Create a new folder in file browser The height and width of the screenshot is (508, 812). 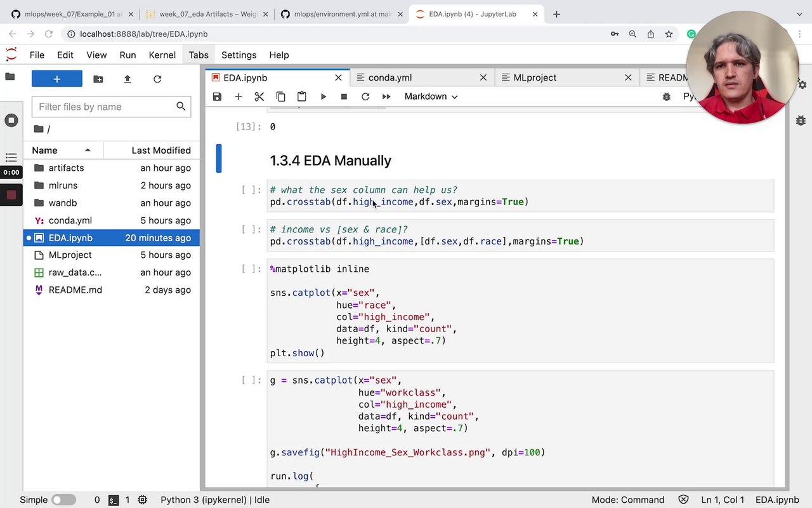pyautogui.click(x=98, y=79)
